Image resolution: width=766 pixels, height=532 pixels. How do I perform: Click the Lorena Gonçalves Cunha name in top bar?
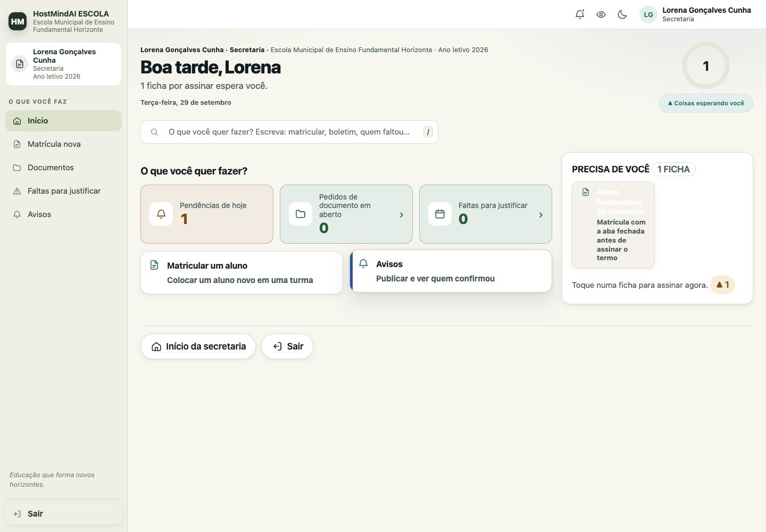coord(706,10)
